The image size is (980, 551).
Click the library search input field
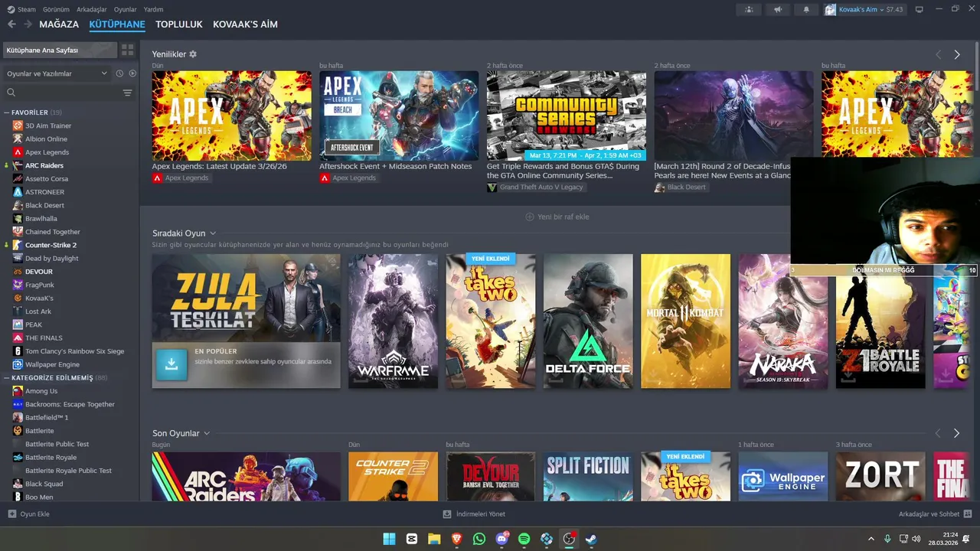point(67,93)
